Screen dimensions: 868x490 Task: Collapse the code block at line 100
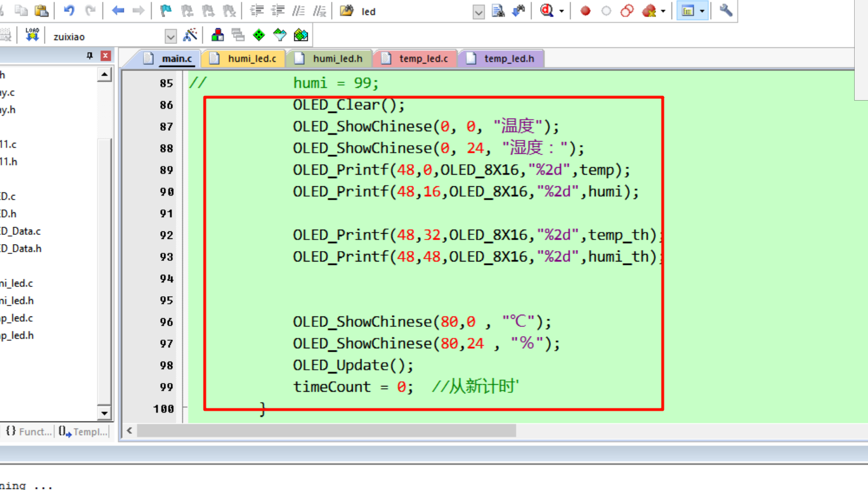(185, 407)
